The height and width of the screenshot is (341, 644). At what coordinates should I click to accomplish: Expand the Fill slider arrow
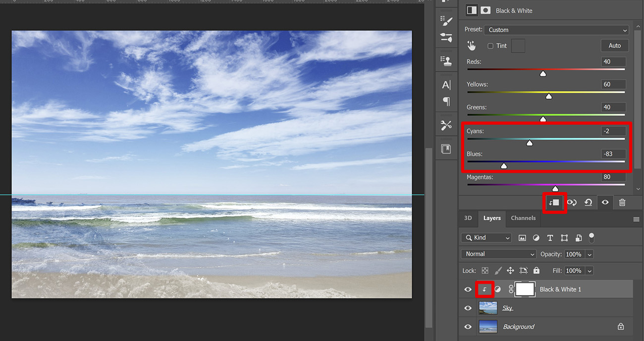pos(590,271)
